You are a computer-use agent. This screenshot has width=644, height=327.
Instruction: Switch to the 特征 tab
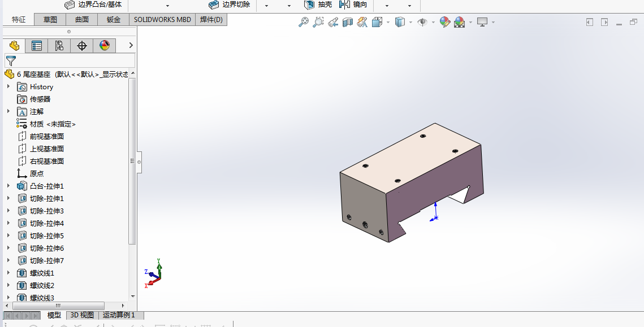[x=19, y=20]
